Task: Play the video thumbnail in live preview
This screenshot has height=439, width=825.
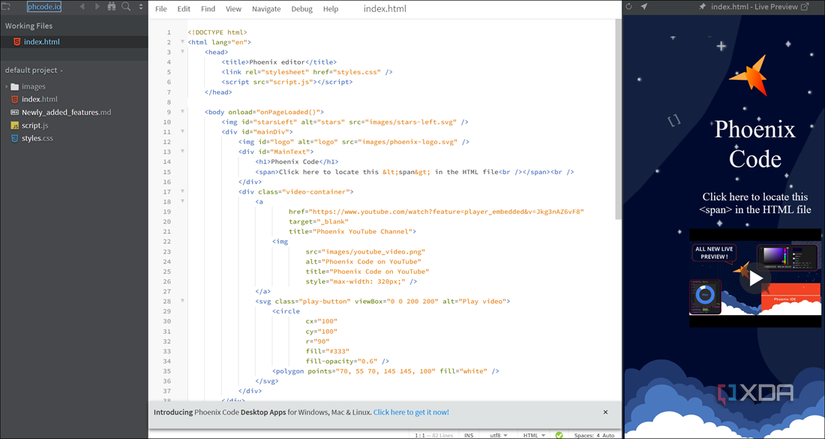Action: click(755, 278)
